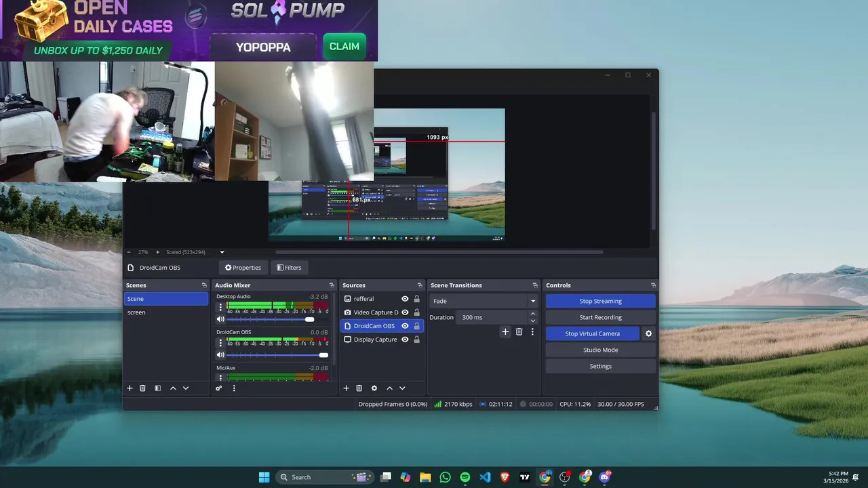This screenshot has width=868, height=488.
Task: Mute DroidCam OBS audio speaker icon
Action: [x=220, y=355]
